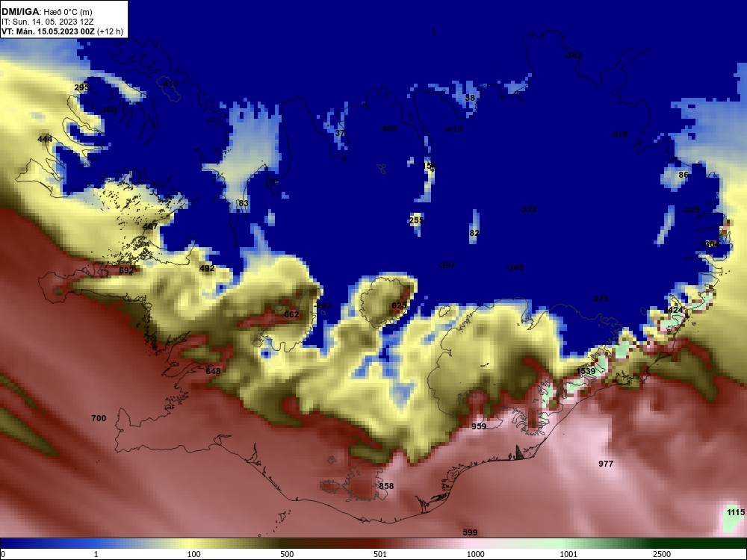
Task: Click the VT: Mán. 15.05.2023 00Z line
Action: click(x=62, y=31)
